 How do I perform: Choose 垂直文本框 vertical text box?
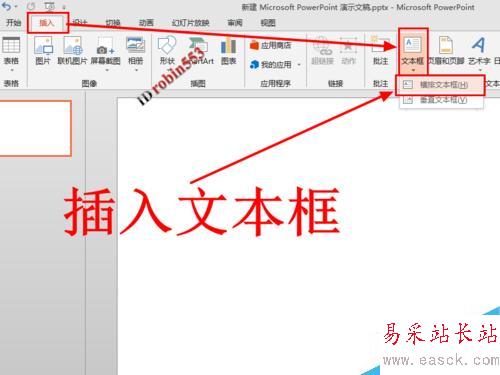440,100
